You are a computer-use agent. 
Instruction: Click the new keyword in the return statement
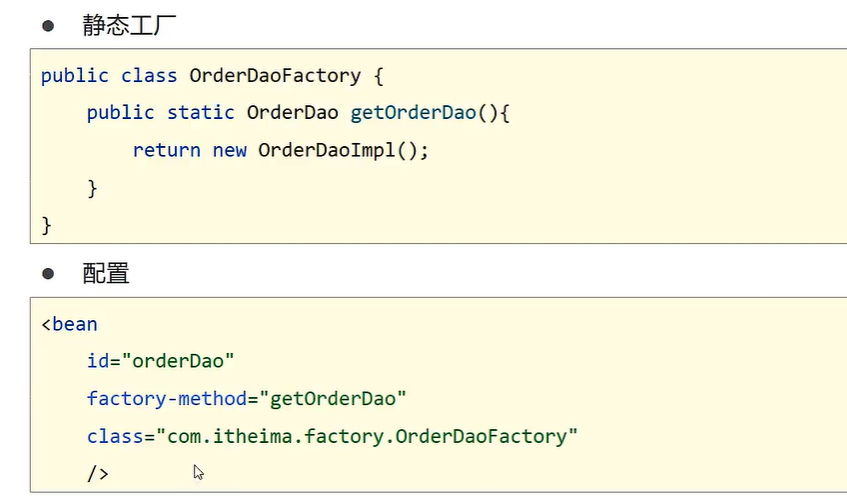point(229,150)
